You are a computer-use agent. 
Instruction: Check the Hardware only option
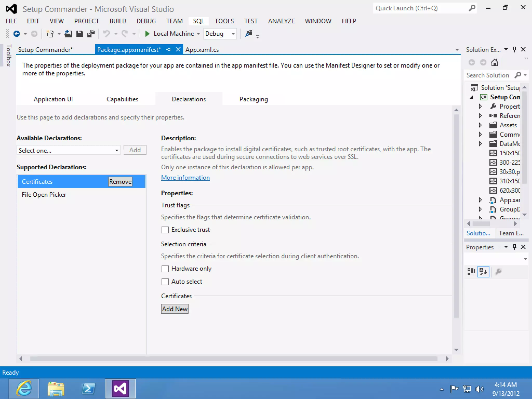click(165, 269)
